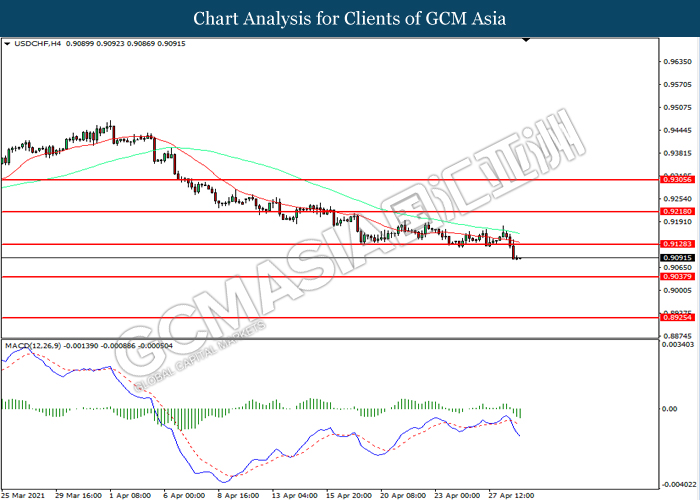Click the 13 Apr 04:00 time label
The image size is (700, 500).
pyautogui.click(x=295, y=495)
